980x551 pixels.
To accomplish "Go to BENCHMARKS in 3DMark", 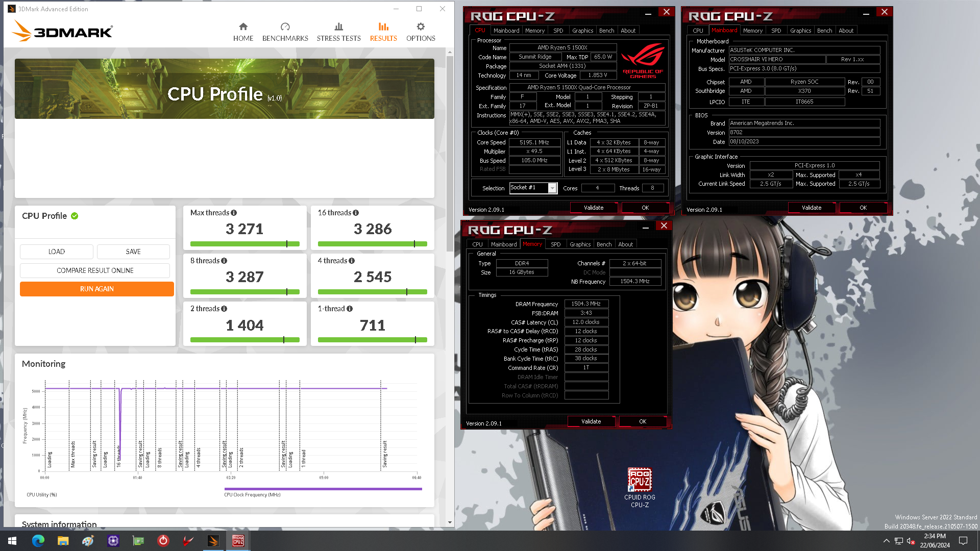I will click(285, 32).
